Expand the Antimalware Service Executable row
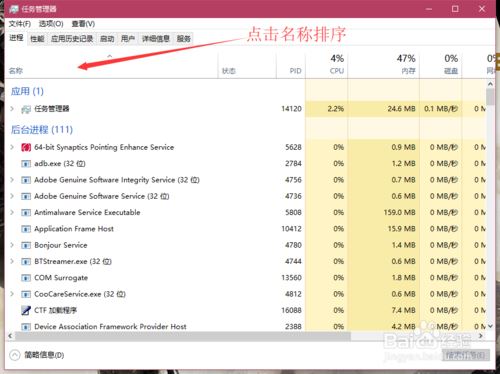 click(x=12, y=212)
